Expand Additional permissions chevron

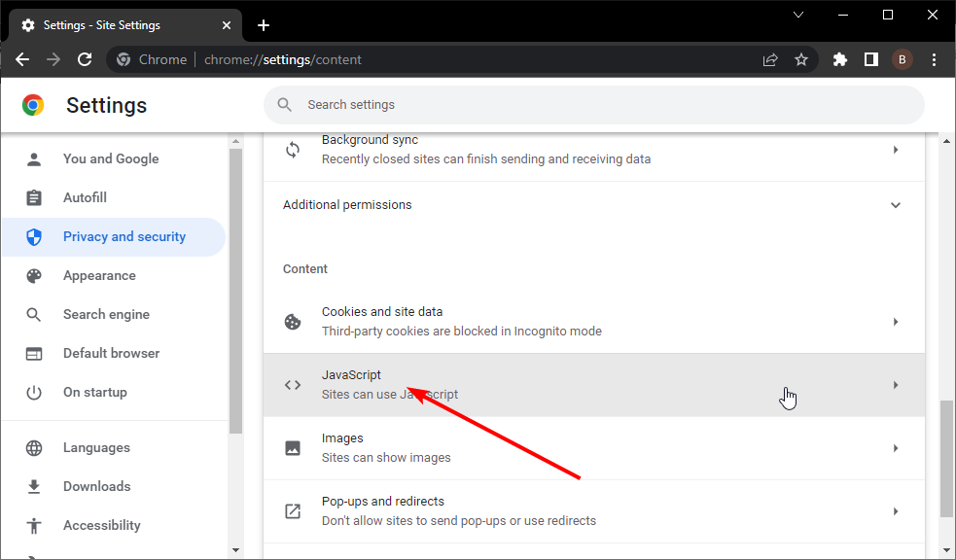point(896,205)
